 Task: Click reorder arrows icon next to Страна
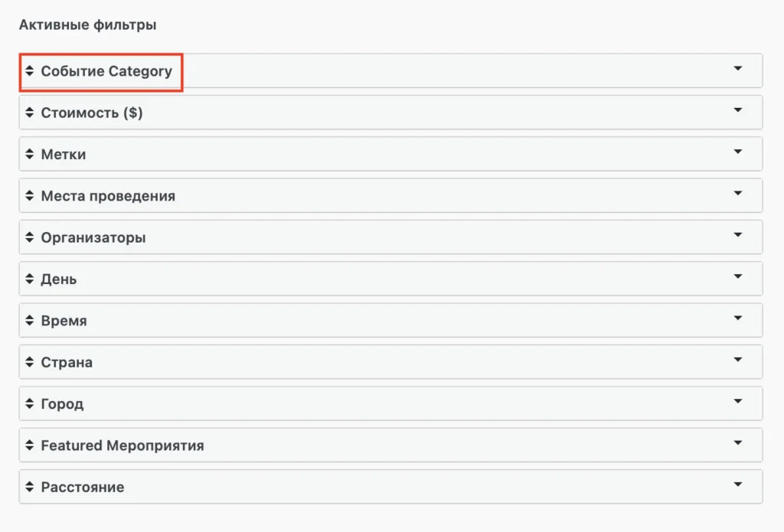point(30,362)
